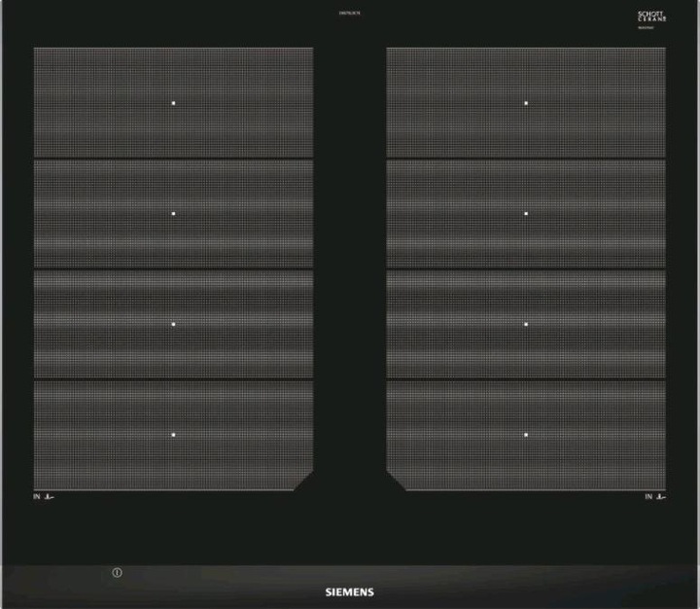Select the third left cooking zone marker
The image size is (700, 609).
point(173,324)
